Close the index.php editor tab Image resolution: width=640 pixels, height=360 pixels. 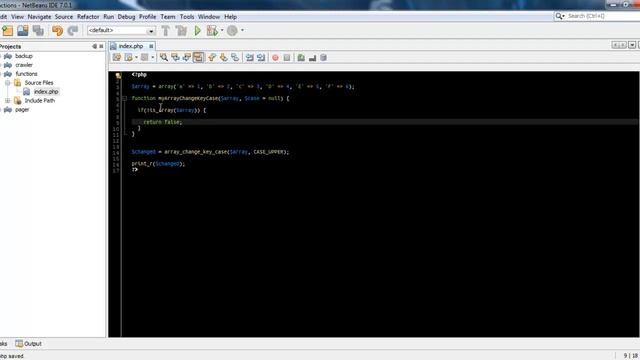[151, 46]
